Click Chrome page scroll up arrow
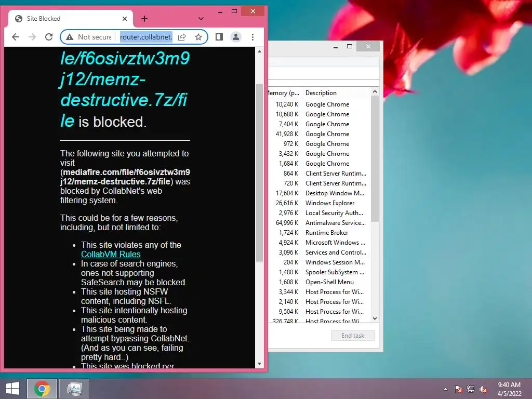Viewport: 532px width, 399px height. (260, 51)
